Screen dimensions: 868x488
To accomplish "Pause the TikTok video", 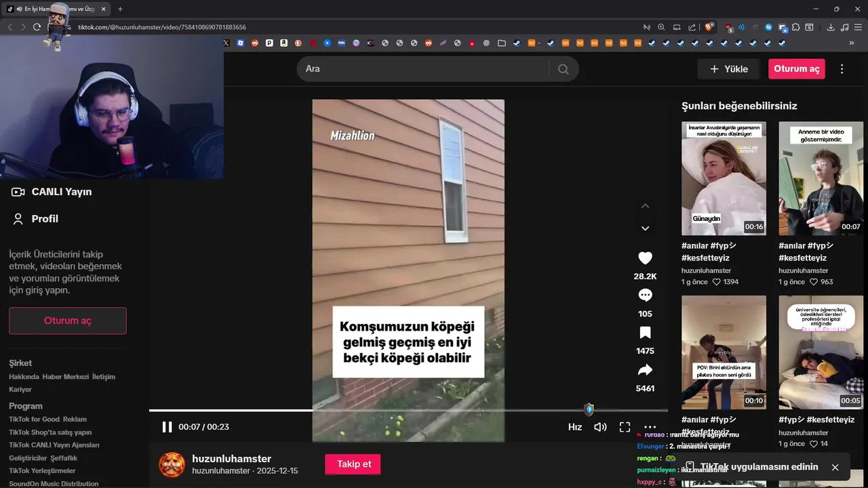I will pos(167,427).
